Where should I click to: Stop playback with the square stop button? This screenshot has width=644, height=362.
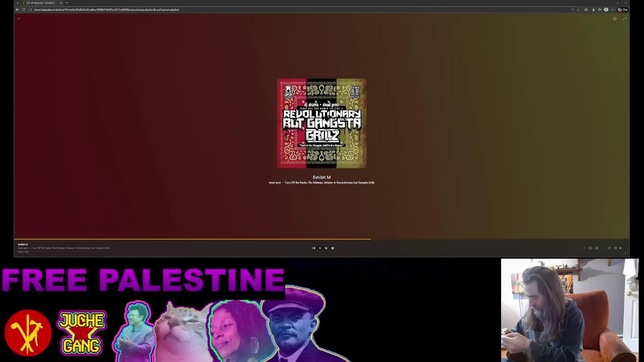pos(333,248)
